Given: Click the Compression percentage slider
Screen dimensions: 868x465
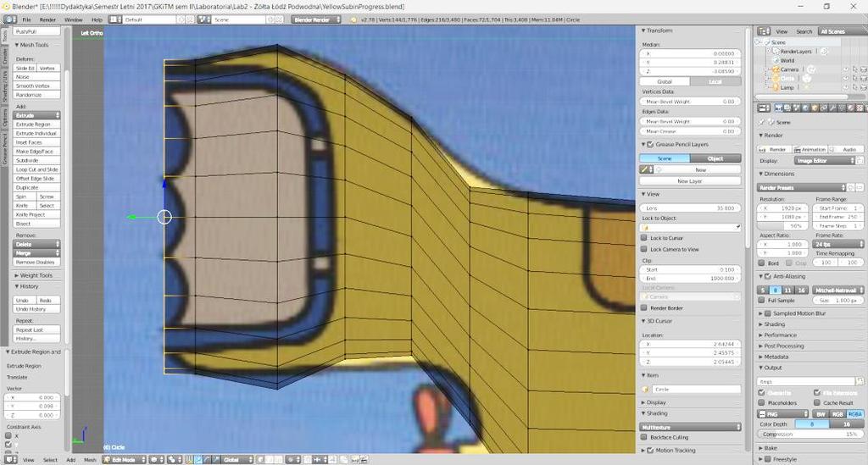Looking at the screenshot, I should click(810, 434).
